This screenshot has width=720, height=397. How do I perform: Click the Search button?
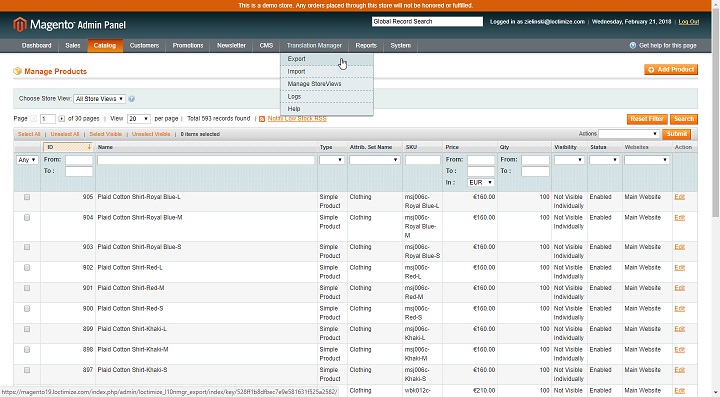click(x=684, y=119)
